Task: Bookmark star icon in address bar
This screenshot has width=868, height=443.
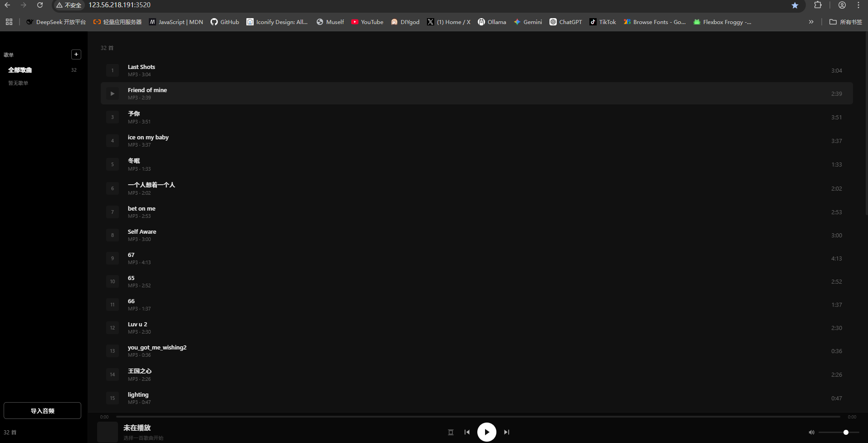Action: tap(795, 5)
